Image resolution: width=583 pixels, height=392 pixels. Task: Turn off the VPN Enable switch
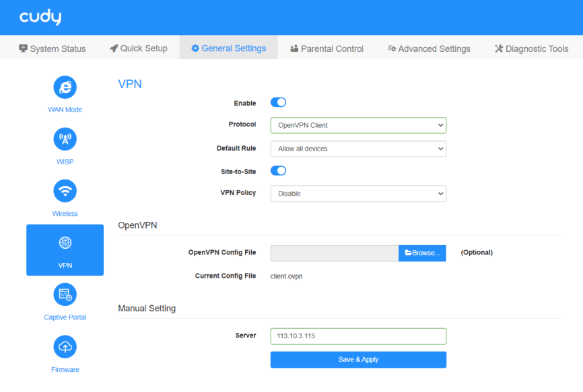point(278,102)
